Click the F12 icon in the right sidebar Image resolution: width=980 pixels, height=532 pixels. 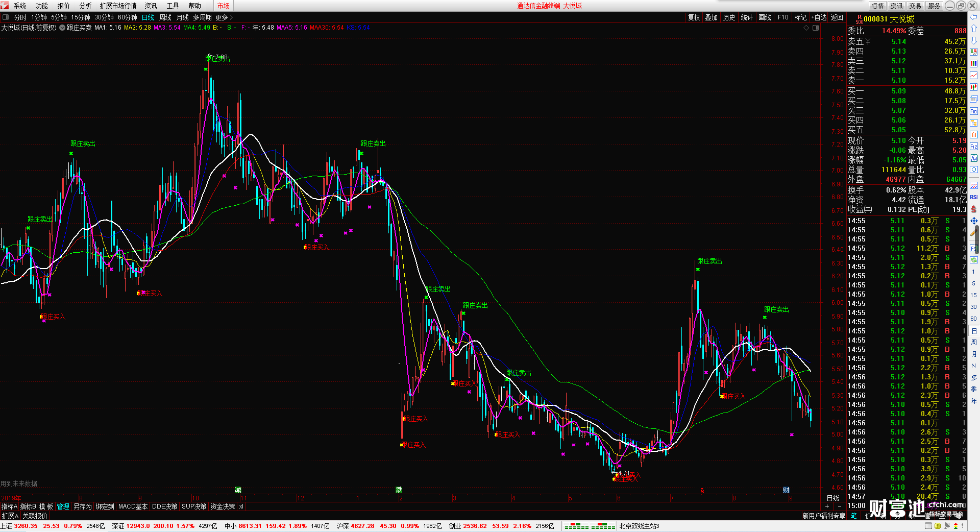point(974,147)
